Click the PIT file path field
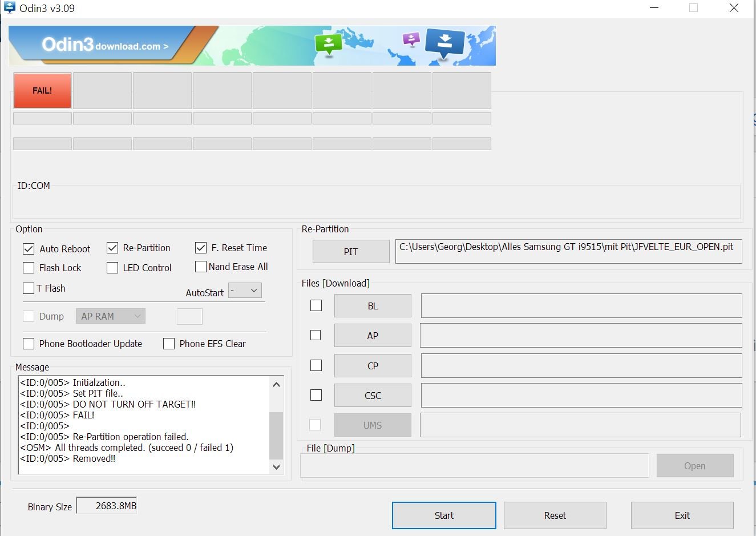This screenshot has width=756, height=536. tap(569, 252)
